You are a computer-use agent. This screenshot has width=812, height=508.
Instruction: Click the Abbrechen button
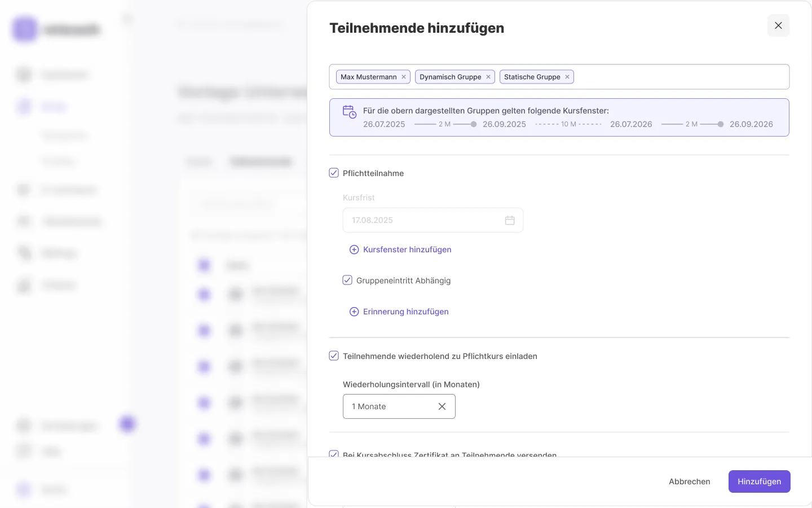click(689, 481)
